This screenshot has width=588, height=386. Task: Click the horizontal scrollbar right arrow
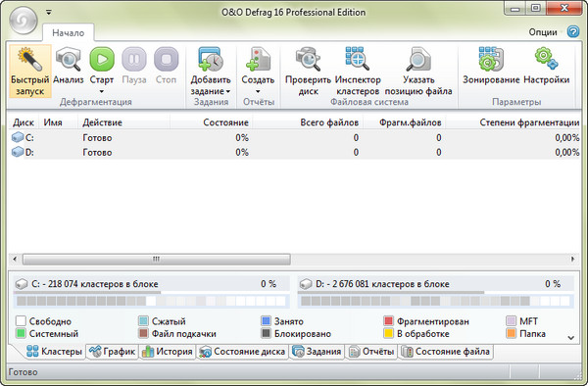point(572,259)
